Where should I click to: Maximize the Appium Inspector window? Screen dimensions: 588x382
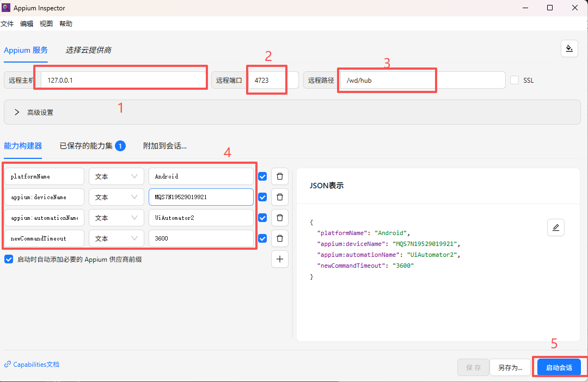pyautogui.click(x=550, y=8)
